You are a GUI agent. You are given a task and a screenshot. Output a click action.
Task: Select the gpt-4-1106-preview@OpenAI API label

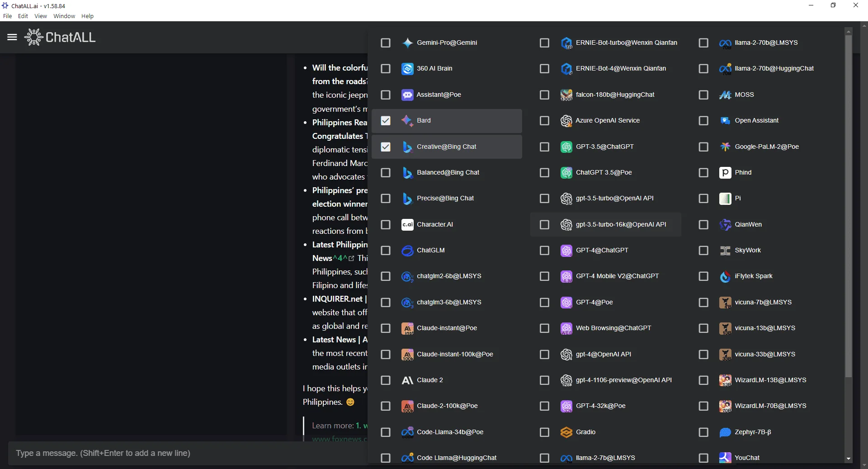point(624,380)
